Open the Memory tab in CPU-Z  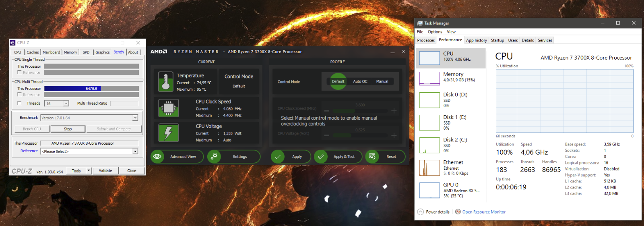(x=70, y=52)
